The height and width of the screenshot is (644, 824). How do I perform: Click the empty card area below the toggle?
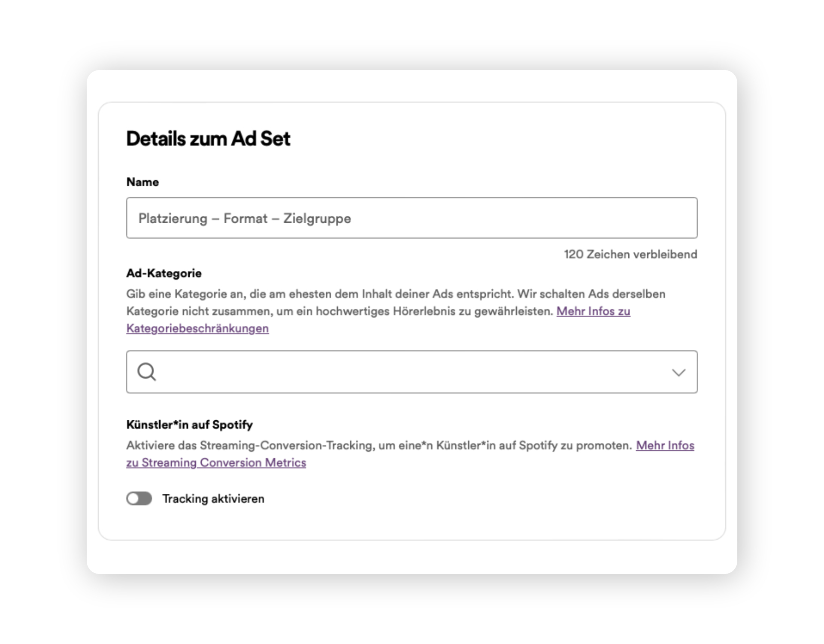[412, 524]
